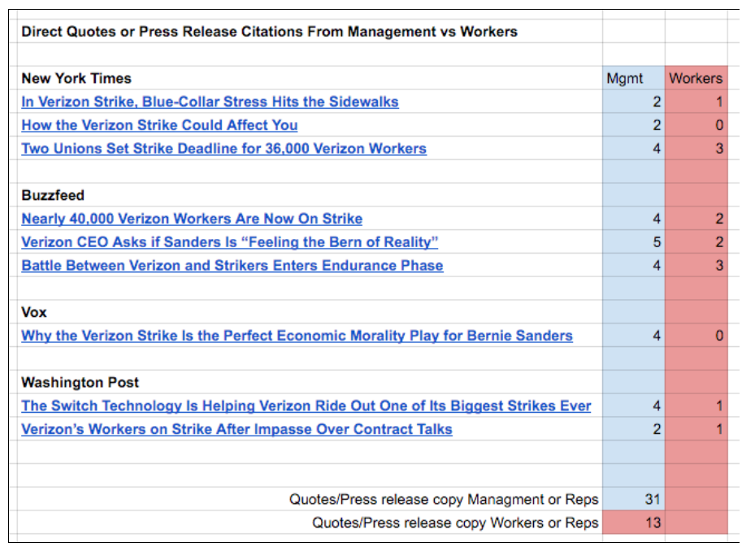Select Workers count for 'Blue-Collar Stress' row
The image size is (755, 560).
(696, 102)
